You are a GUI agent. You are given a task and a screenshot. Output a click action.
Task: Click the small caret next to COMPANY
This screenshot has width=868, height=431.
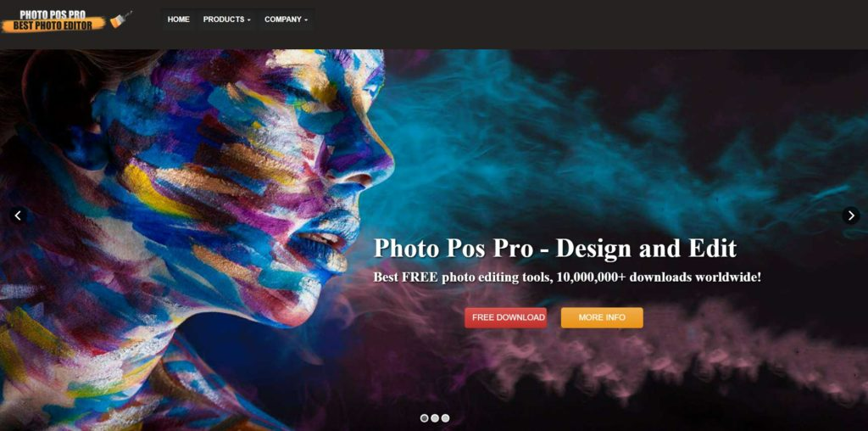[306, 20]
